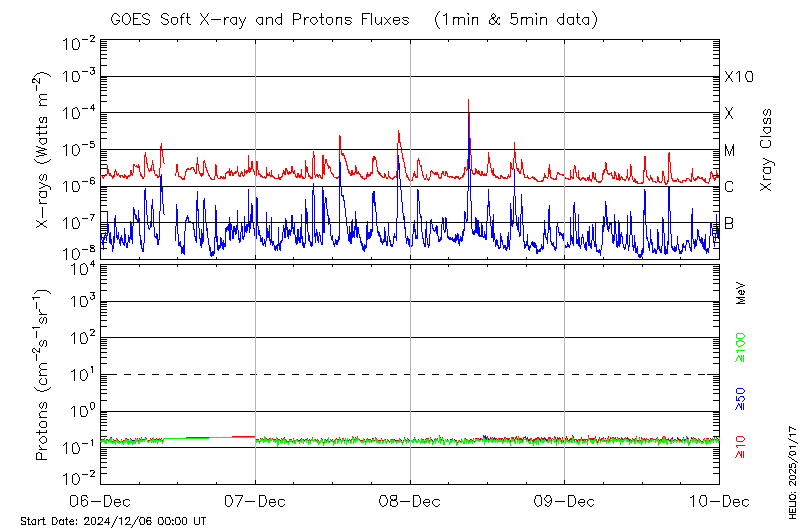Click the blue ≥50 MeV legend label

(741, 399)
